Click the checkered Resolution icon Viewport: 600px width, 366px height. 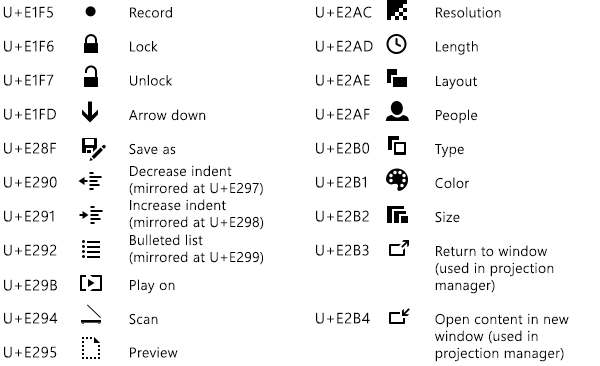point(397,10)
